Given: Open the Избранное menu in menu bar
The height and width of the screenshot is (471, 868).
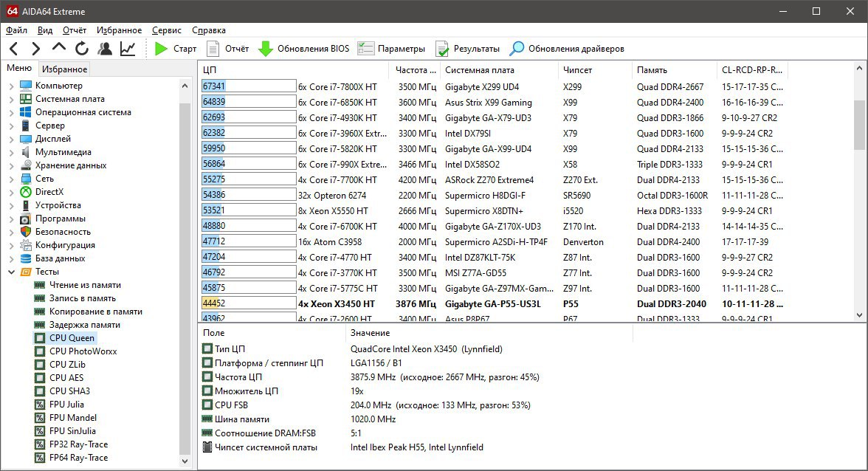Looking at the screenshot, I should [119, 30].
